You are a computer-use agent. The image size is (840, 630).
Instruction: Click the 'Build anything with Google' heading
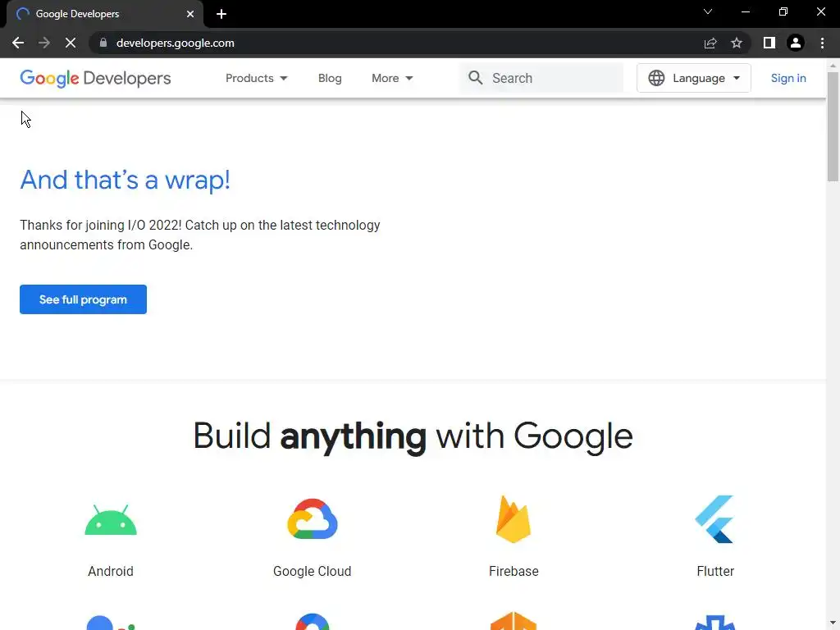(413, 436)
